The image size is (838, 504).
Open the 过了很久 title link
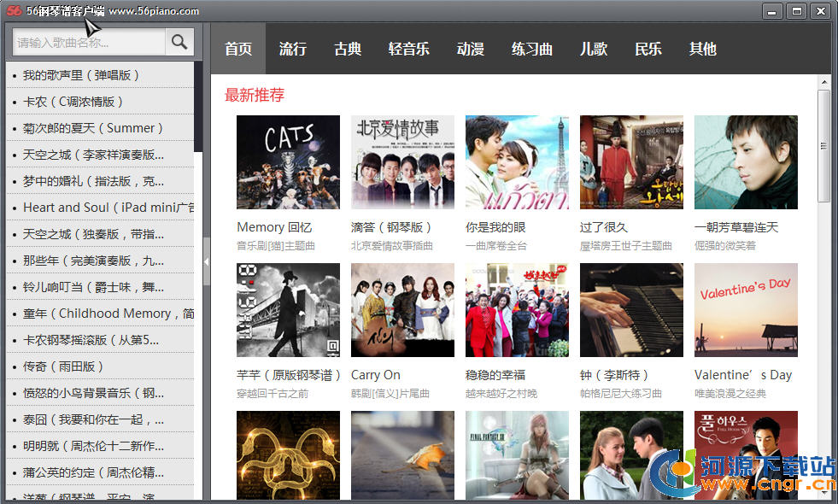603,227
